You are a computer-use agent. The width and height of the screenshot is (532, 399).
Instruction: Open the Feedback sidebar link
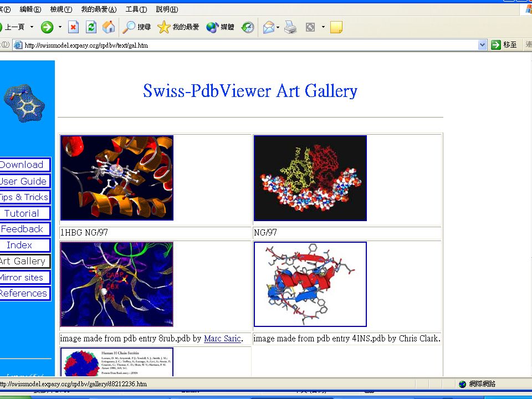click(24, 229)
